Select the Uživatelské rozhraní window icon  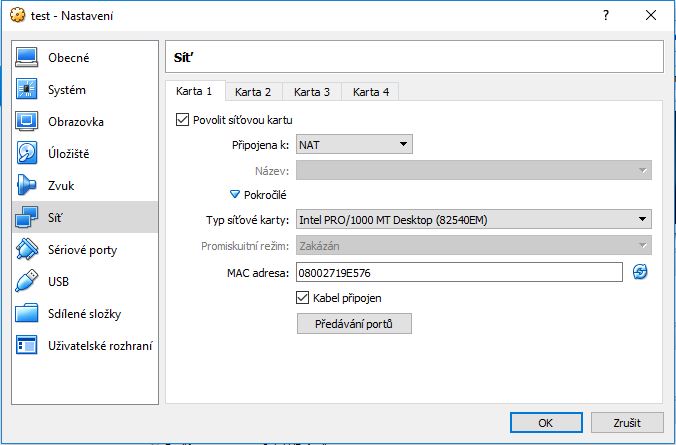[x=27, y=345]
